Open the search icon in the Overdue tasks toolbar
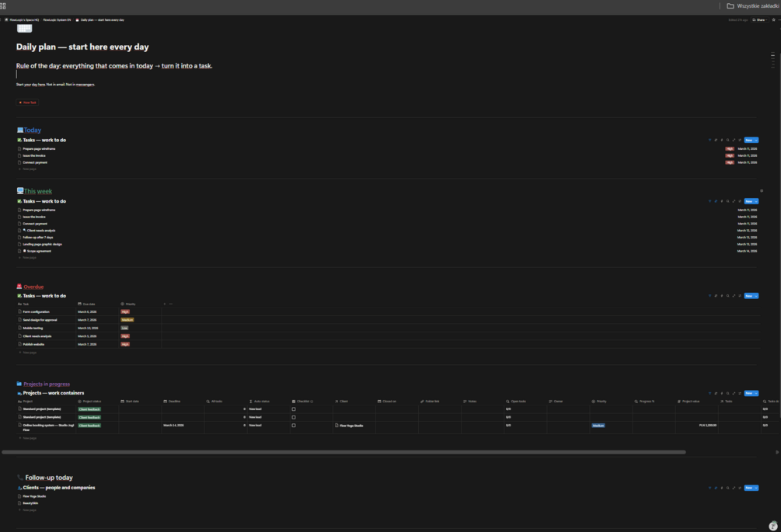The height and width of the screenshot is (532, 781). [x=727, y=296]
